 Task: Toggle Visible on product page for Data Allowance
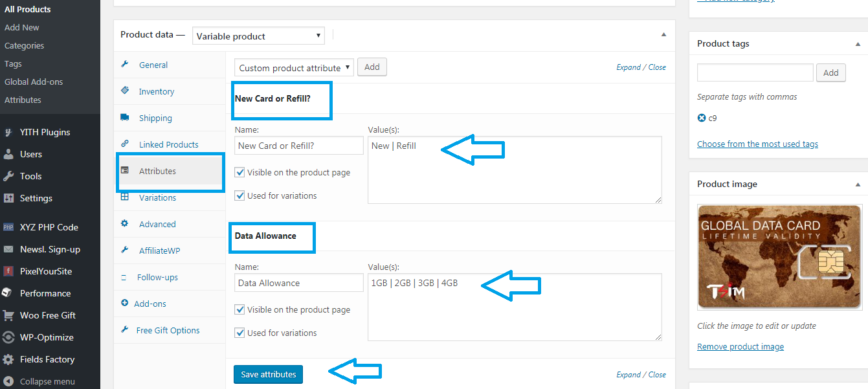coord(240,309)
